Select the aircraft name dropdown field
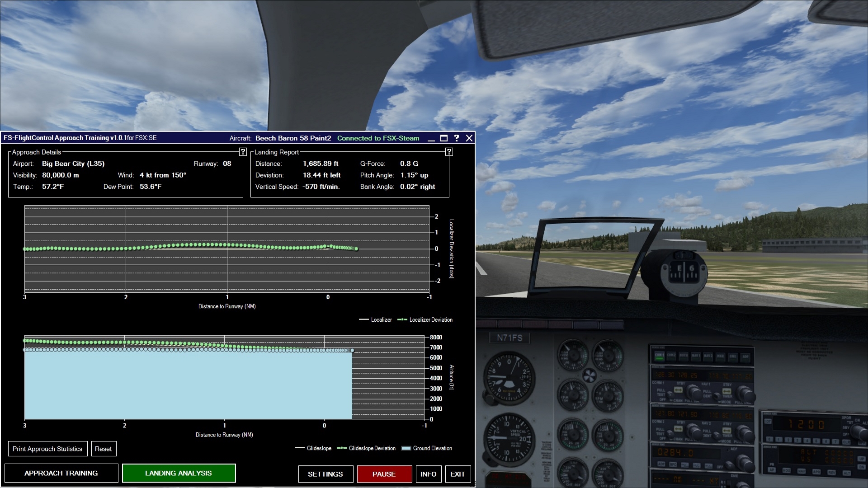The width and height of the screenshot is (868, 488). tap(292, 138)
